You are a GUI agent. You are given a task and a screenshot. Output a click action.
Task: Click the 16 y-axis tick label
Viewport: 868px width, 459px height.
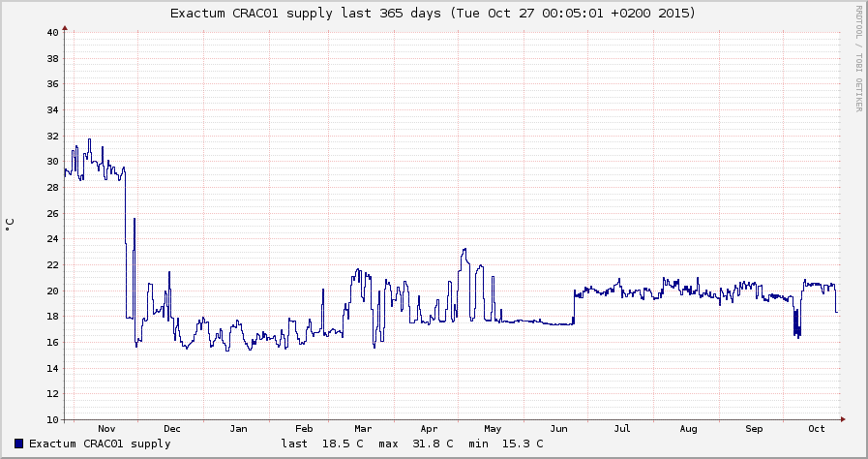[x=52, y=342]
